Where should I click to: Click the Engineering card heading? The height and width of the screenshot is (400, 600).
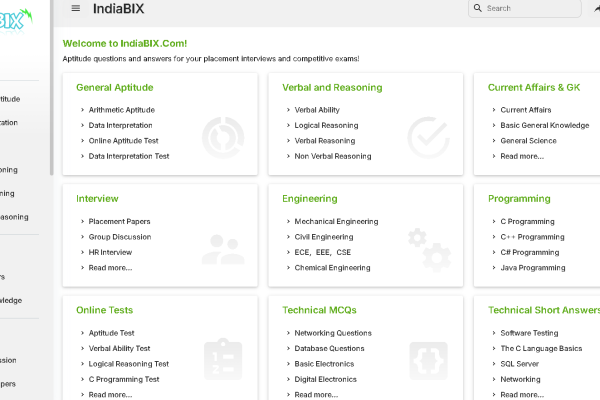[x=310, y=199]
